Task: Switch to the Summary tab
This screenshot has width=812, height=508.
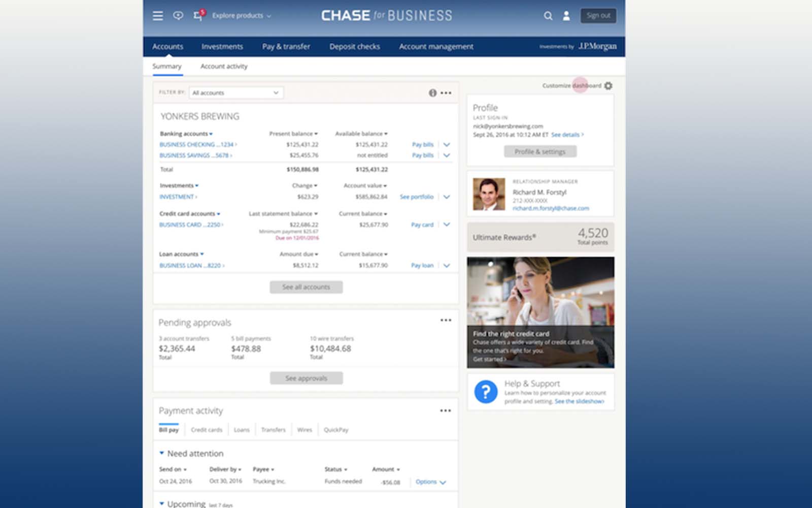Action: coord(167,67)
